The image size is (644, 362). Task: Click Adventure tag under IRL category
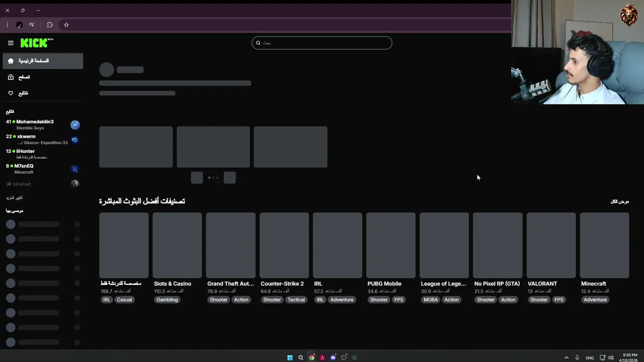342,300
